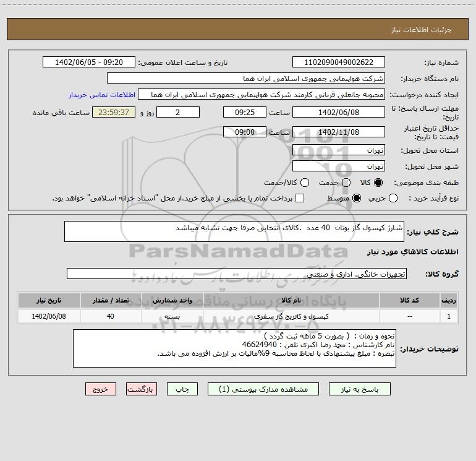This screenshot has width=476, height=461.
Task: Click the گروه کالا field
Action: click(237, 274)
